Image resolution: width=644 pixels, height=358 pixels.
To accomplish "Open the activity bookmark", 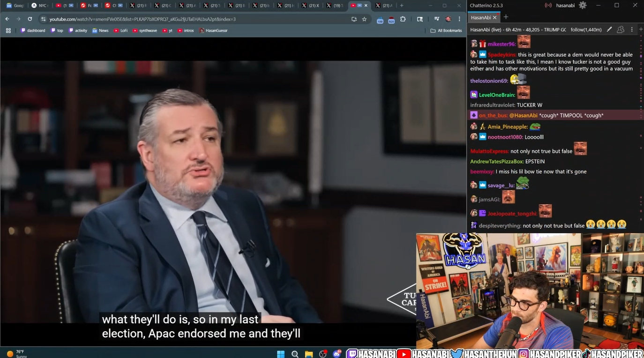I will tap(78, 30).
